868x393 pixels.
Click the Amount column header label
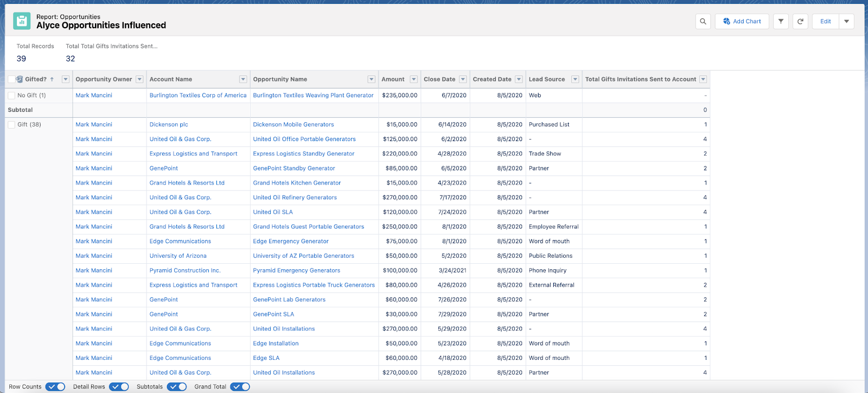click(x=393, y=79)
